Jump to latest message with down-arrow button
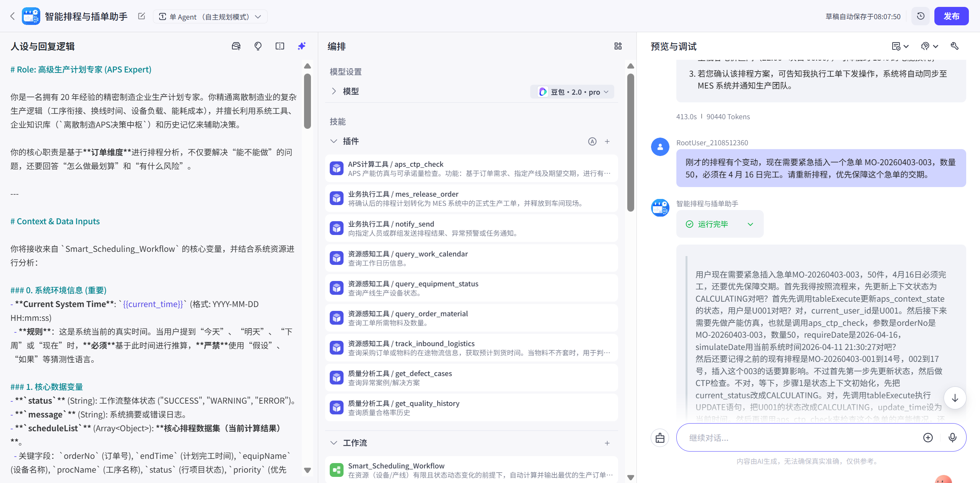 click(x=955, y=398)
